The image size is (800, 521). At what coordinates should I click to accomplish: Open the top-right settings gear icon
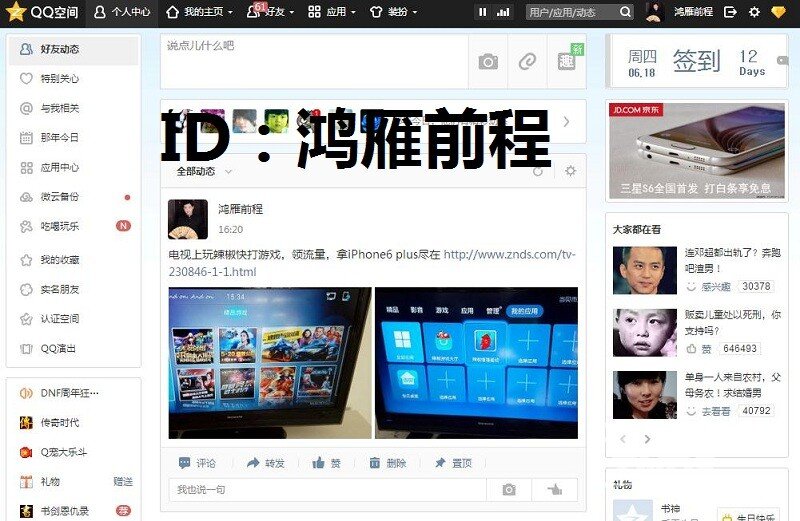point(754,12)
